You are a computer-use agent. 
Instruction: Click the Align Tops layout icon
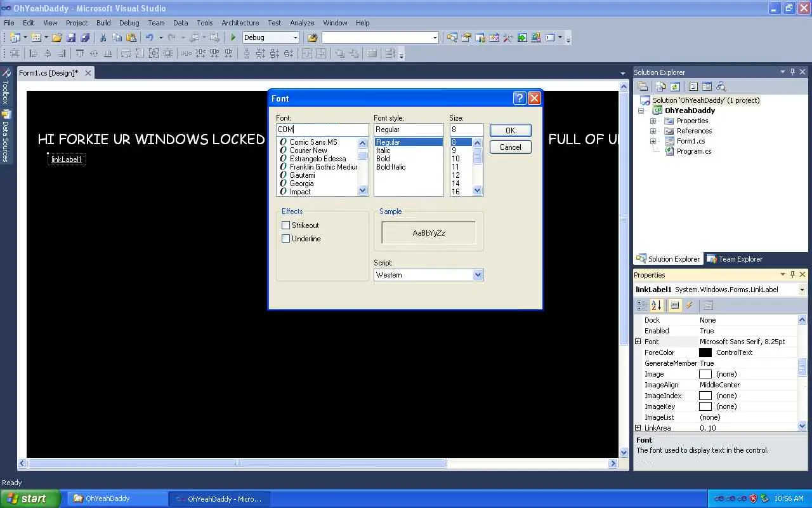click(80, 54)
